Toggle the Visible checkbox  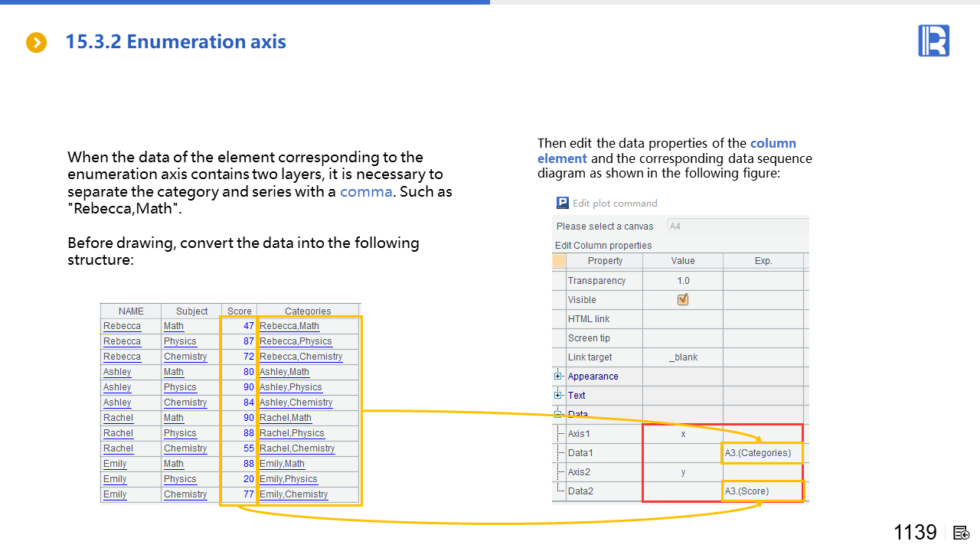tap(683, 300)
